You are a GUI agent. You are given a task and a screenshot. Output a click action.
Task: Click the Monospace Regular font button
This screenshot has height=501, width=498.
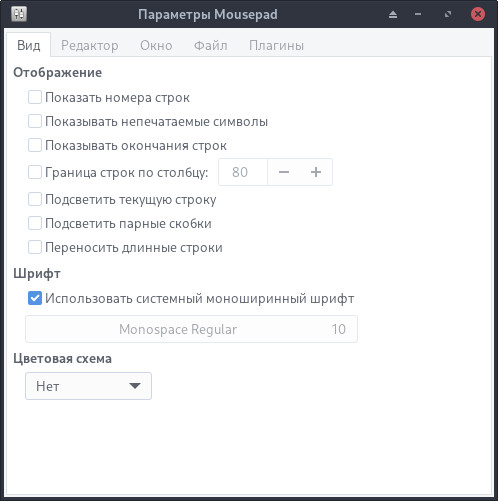click(191, 329)
